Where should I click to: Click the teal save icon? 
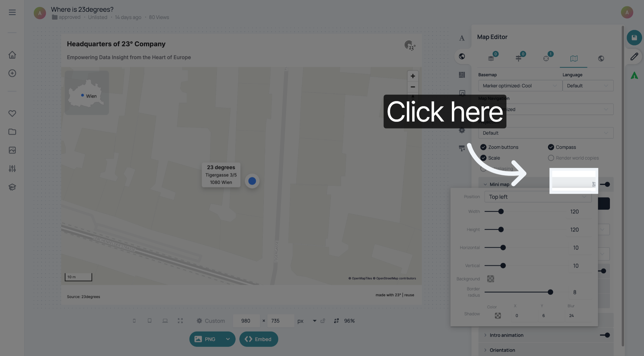pyautogui.click(x=634, y=38)
